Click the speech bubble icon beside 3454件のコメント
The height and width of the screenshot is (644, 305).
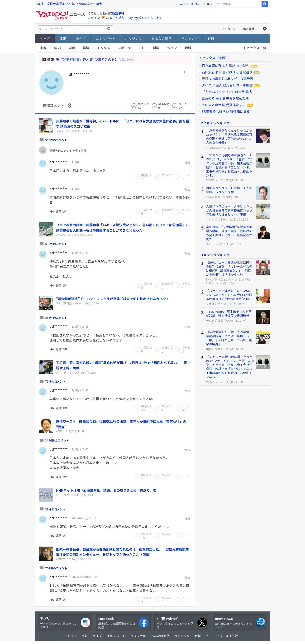click(42, 440)
